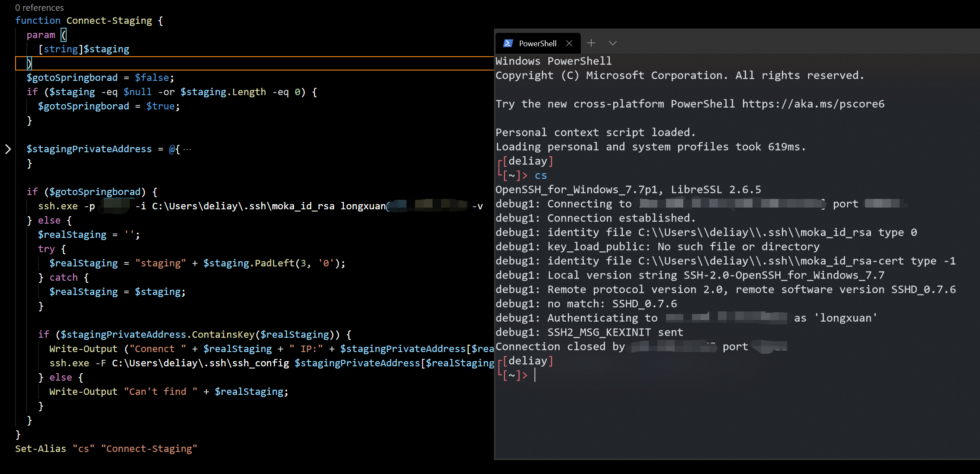Viewport: 980px width, 474px height.
Task: Click the PowerShell icon in the terminal tab
Action: pos(508,43)
